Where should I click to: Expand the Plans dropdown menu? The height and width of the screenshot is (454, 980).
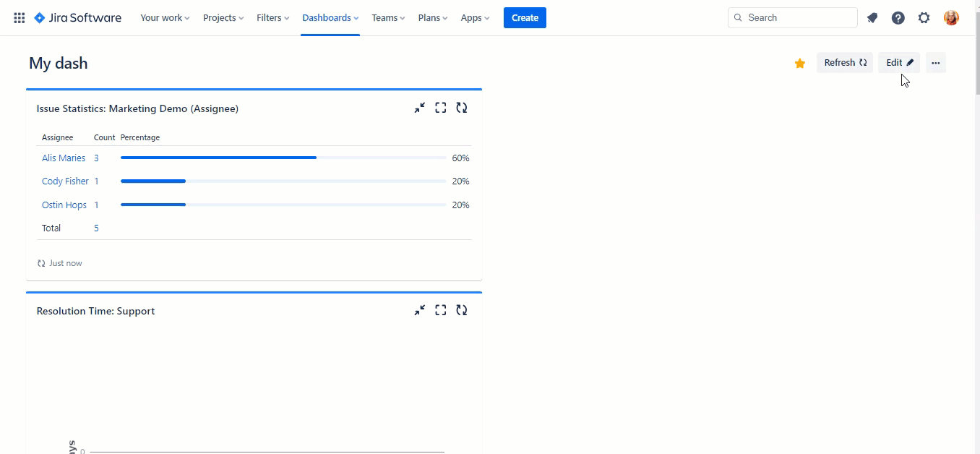tap(431, 17)
